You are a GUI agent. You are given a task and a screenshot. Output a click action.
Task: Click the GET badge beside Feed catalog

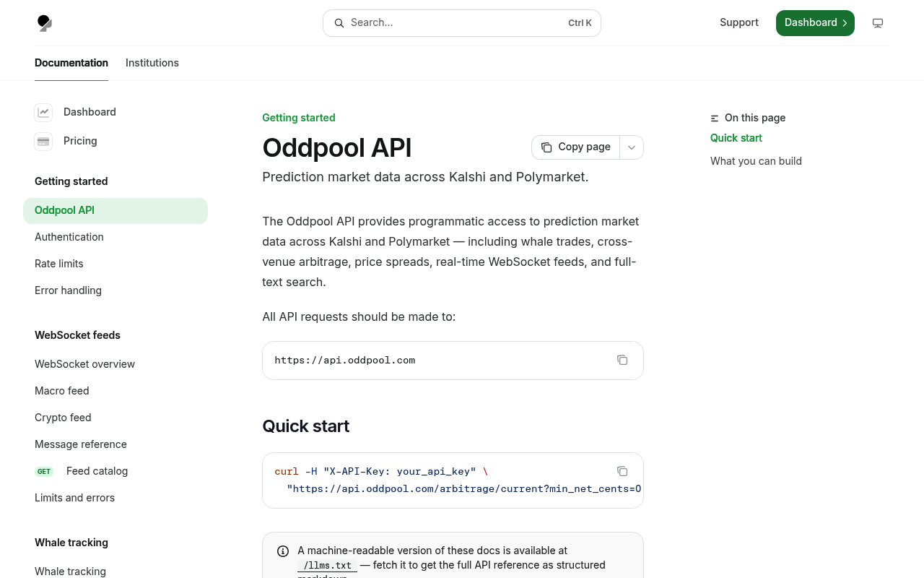[x=44, y=472]
